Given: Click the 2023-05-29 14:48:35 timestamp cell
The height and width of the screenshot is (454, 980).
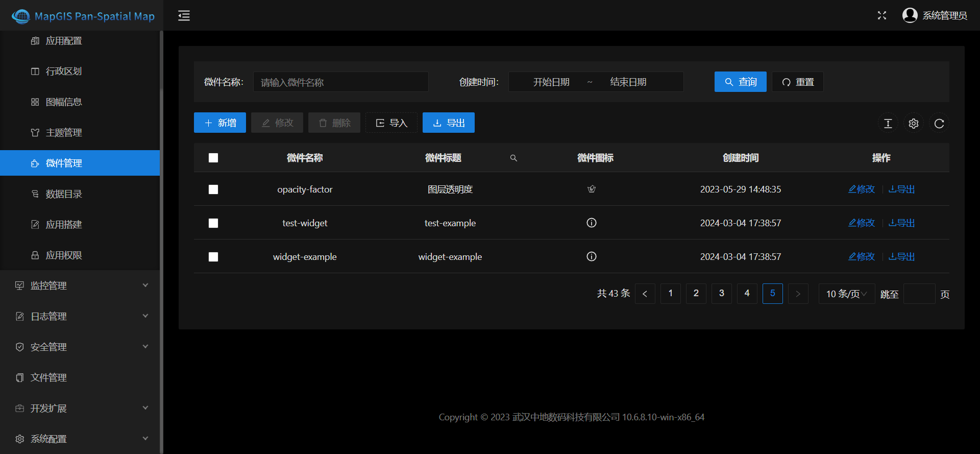Looking at the screenshot, I should pyautogui.click(x=741, y=189).
